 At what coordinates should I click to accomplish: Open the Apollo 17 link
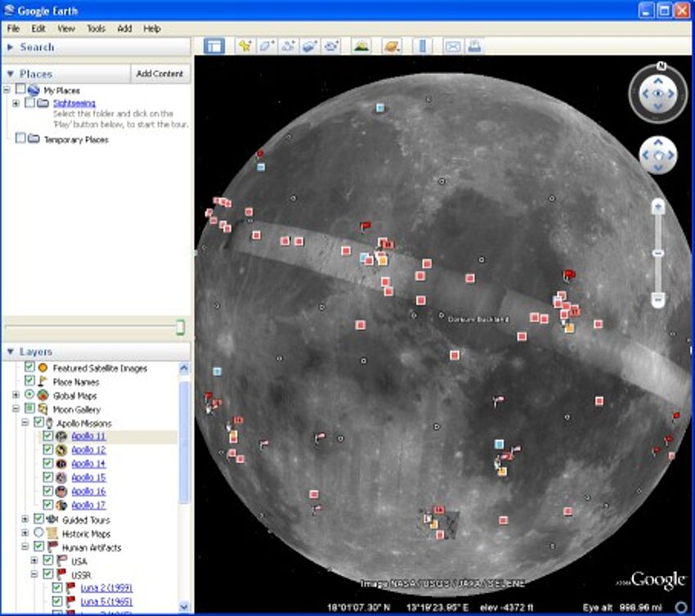point(88,505)
